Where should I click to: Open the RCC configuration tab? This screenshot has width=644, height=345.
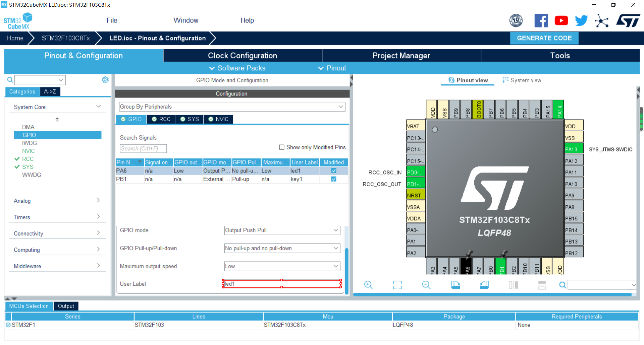(x=161, y=119)
